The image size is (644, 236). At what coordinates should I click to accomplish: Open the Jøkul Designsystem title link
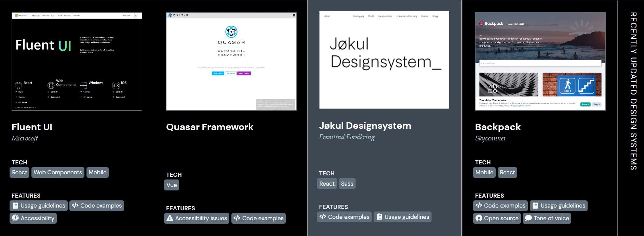(365, 126)
